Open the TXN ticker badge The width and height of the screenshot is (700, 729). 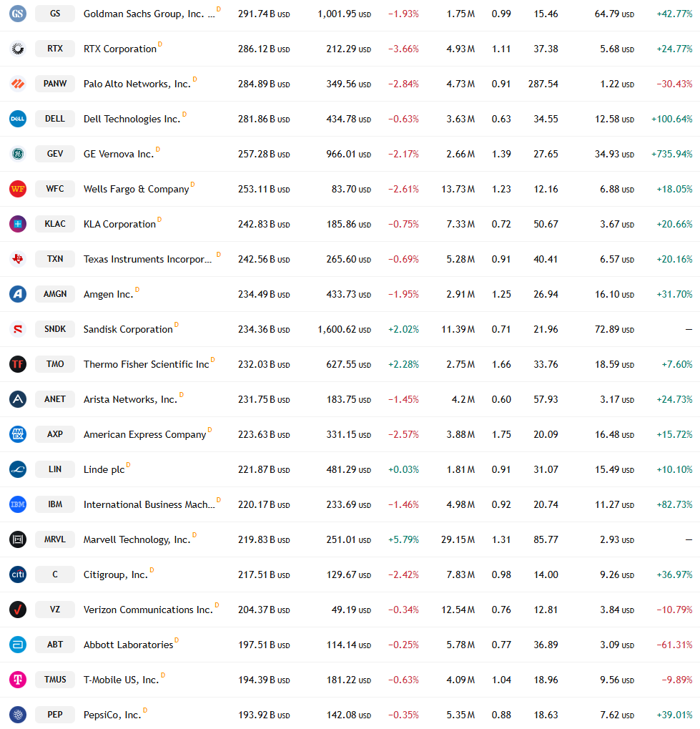(x=55, y=258)
